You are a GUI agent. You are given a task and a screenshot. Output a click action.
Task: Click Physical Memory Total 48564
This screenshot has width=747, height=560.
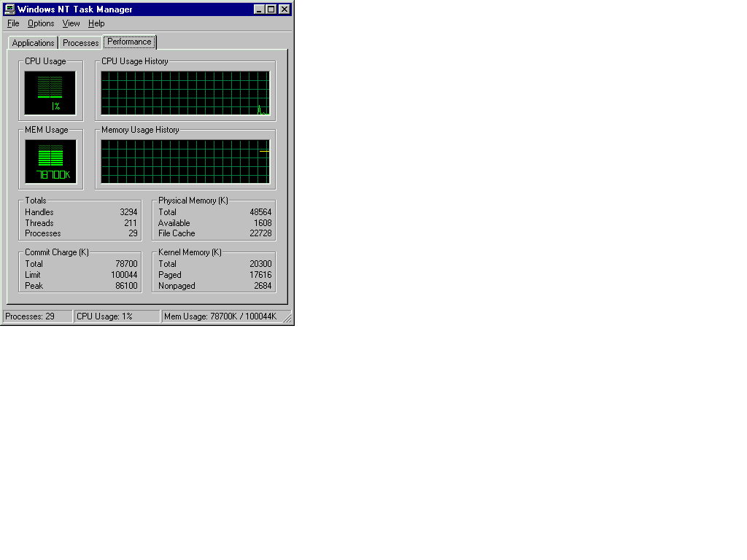[x=260, y=212]
